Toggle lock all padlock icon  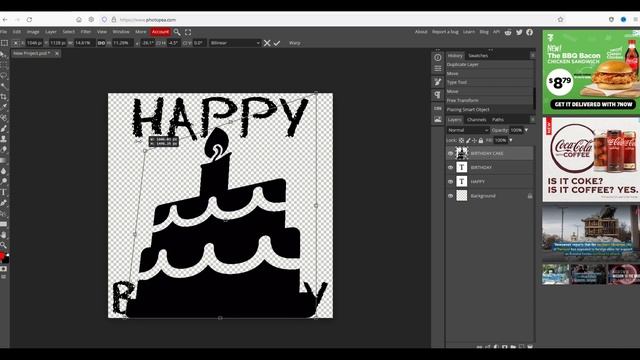[481, 140]
